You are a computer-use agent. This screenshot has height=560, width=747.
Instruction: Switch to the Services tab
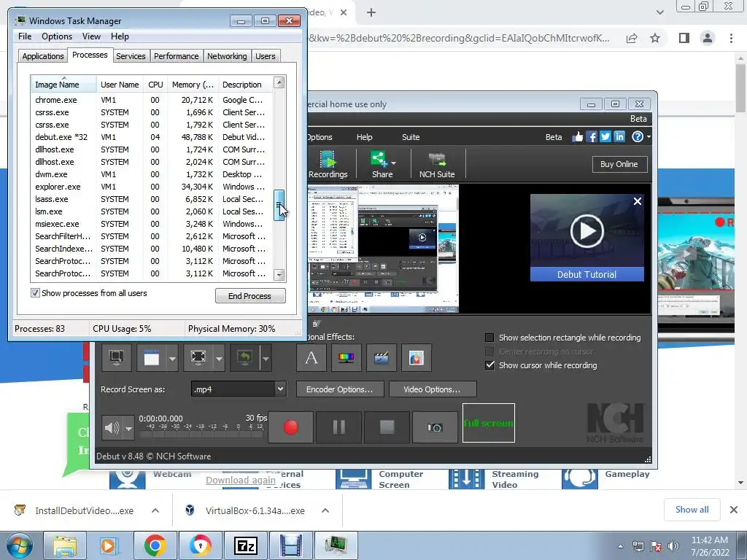pos(131,56)
